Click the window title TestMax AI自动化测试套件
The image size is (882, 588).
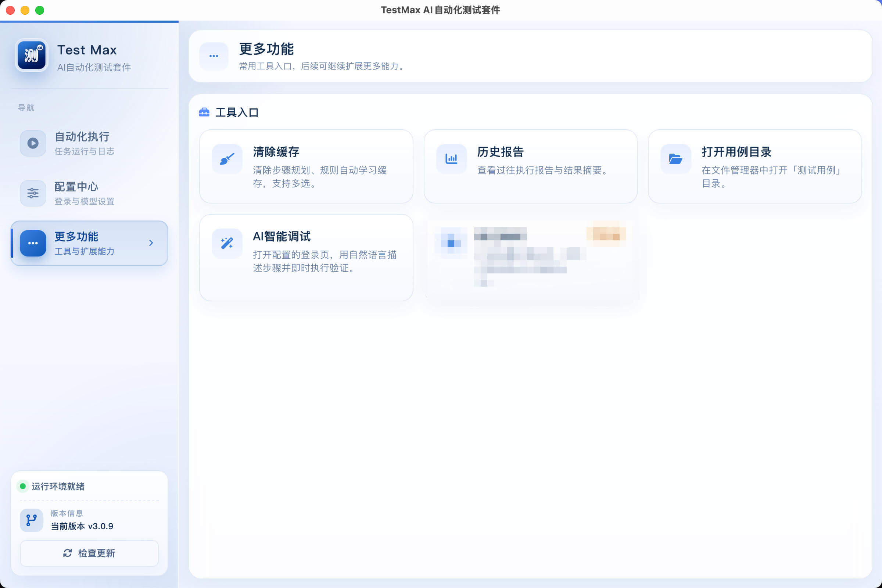coord(440,10)
